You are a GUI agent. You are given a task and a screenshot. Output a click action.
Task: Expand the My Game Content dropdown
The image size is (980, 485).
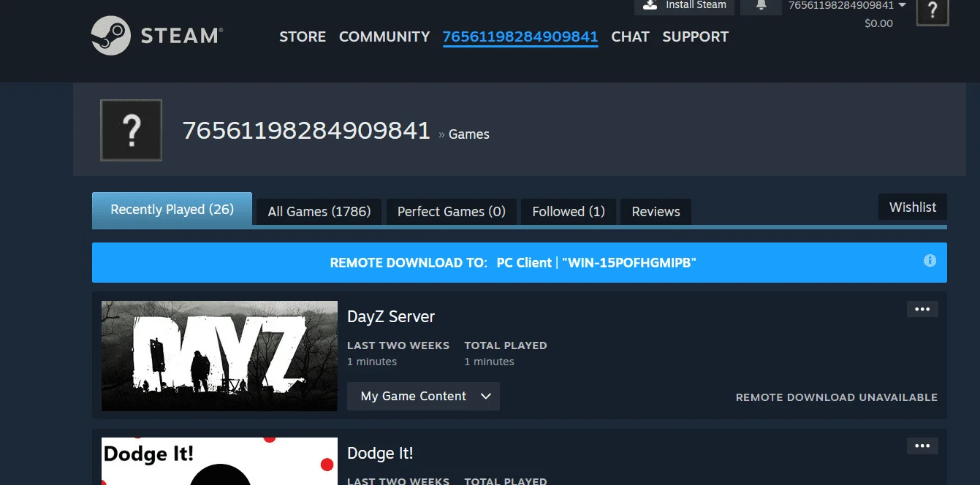(423, 396)
